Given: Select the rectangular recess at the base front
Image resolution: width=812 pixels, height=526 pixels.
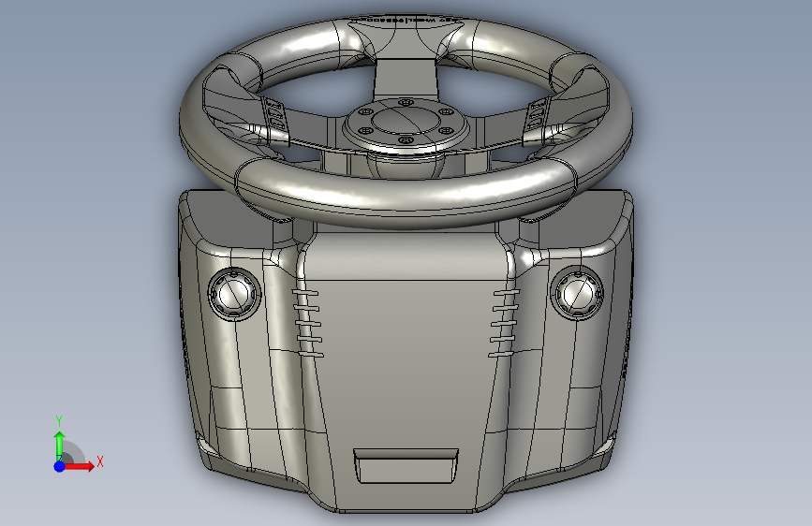Looking at the screenshot, I should coord(406,466).
